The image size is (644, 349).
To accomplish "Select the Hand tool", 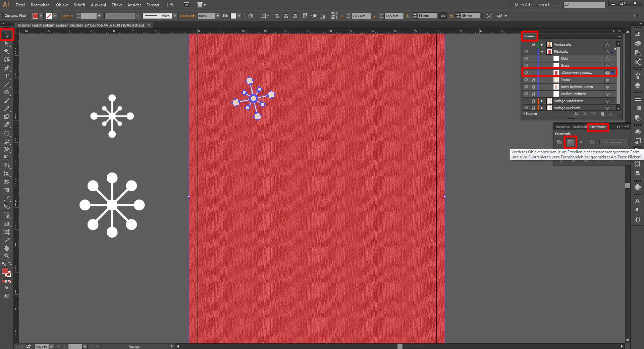I will click(x=6, y=248).
